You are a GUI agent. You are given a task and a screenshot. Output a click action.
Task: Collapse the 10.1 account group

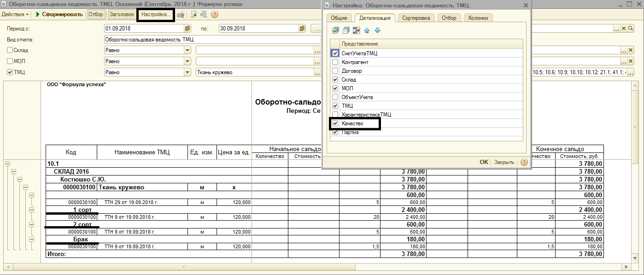point(7,164)
